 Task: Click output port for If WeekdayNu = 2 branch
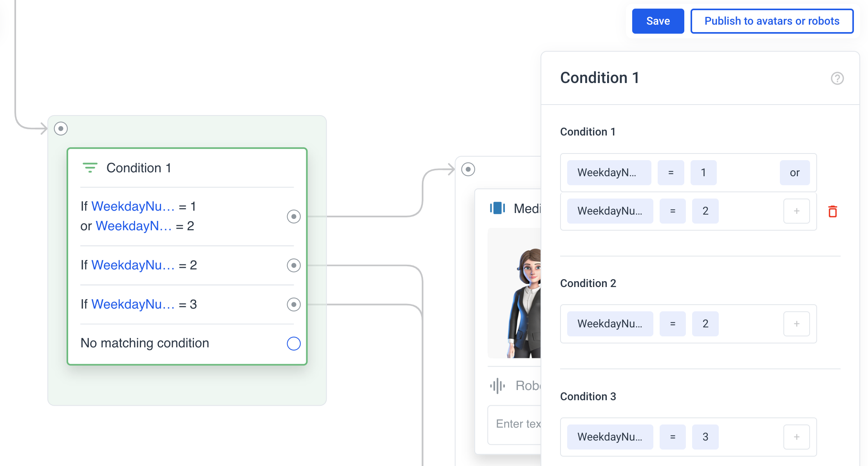(x=293, y=266)
